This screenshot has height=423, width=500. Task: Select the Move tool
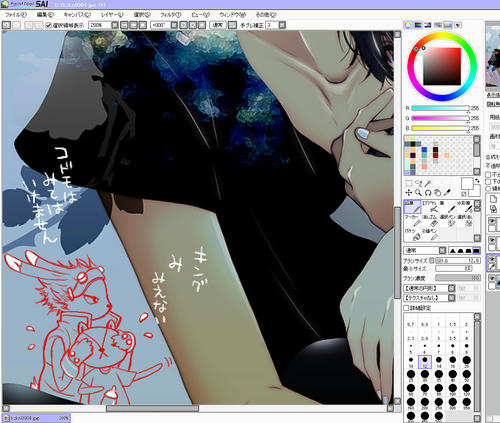409,192
